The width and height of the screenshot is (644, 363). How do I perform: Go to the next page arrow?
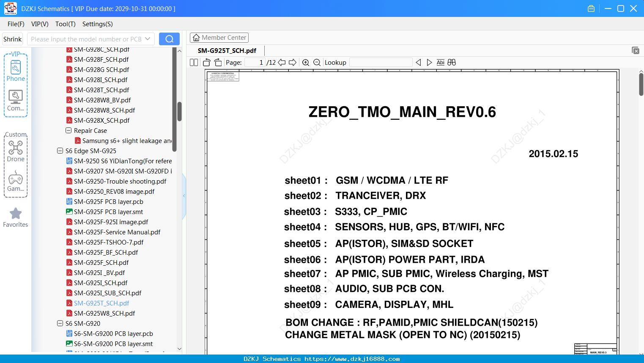pyautogui.click(x=293, y=63)
